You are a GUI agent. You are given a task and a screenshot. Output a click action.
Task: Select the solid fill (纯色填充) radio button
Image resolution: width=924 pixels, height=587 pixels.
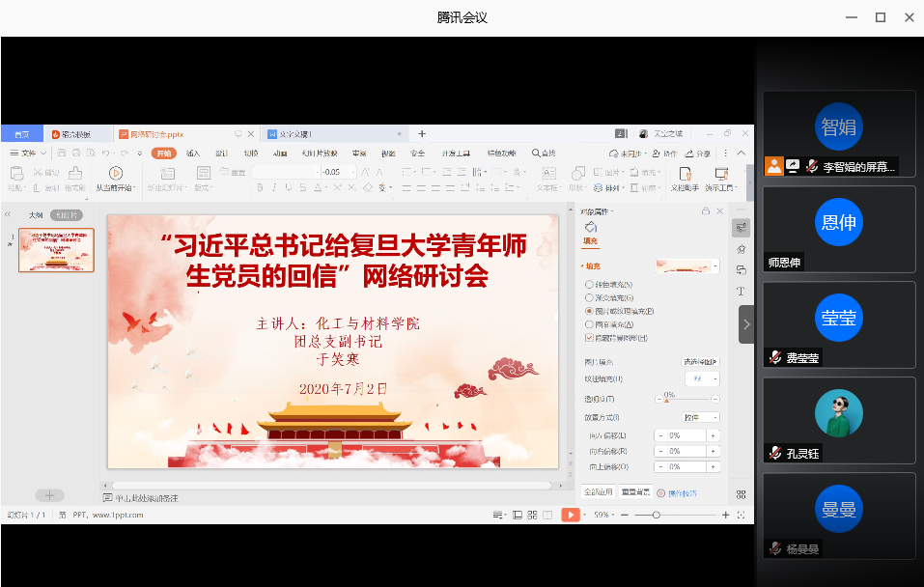pos(590,285)
